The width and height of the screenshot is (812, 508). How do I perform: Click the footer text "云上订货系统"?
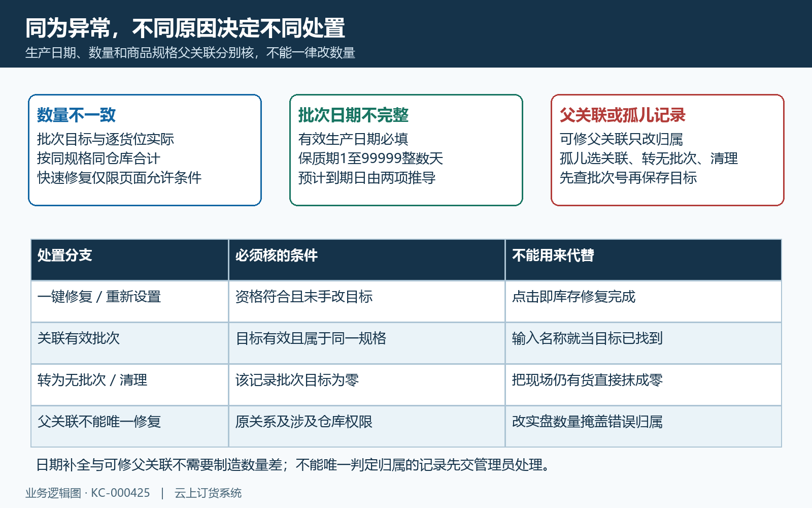click(x=208, y=493)
